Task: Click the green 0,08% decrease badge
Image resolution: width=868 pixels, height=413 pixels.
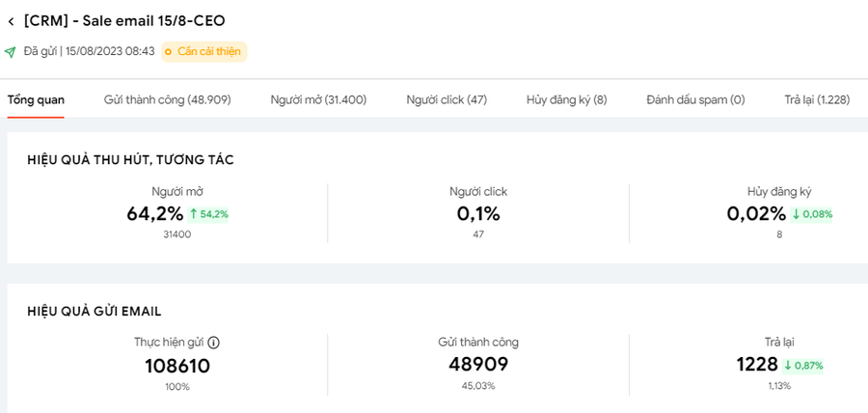Action: coord(811,214)
